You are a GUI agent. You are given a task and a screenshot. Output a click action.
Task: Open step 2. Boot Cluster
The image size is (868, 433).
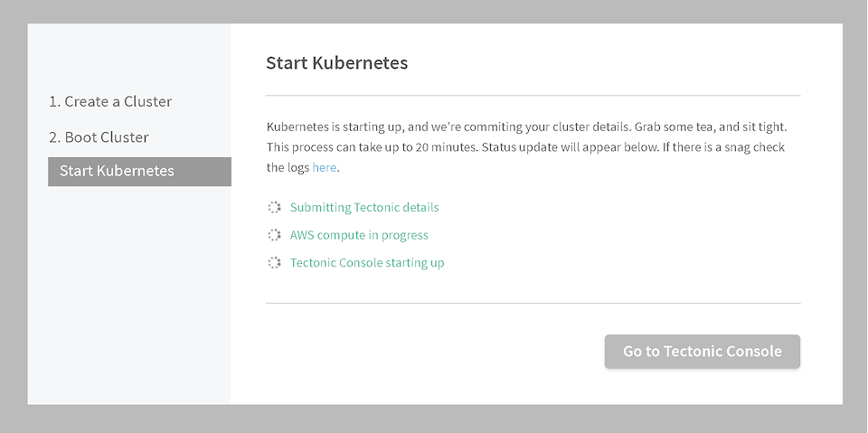99,137
